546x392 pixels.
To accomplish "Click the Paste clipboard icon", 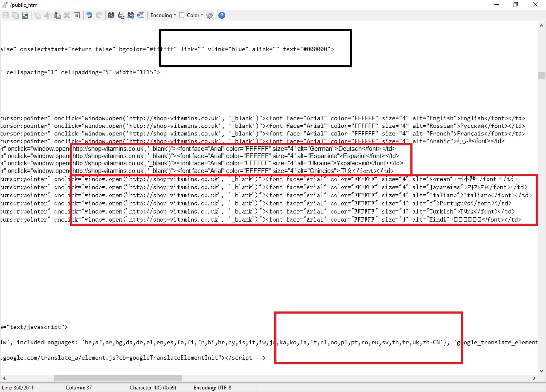I will [x=57, y=15].
